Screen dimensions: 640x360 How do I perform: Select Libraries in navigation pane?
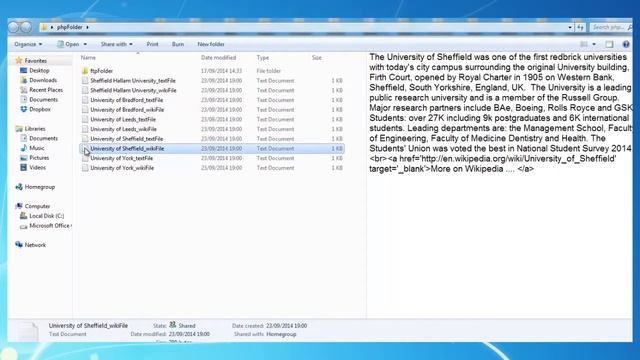(35, 129)
